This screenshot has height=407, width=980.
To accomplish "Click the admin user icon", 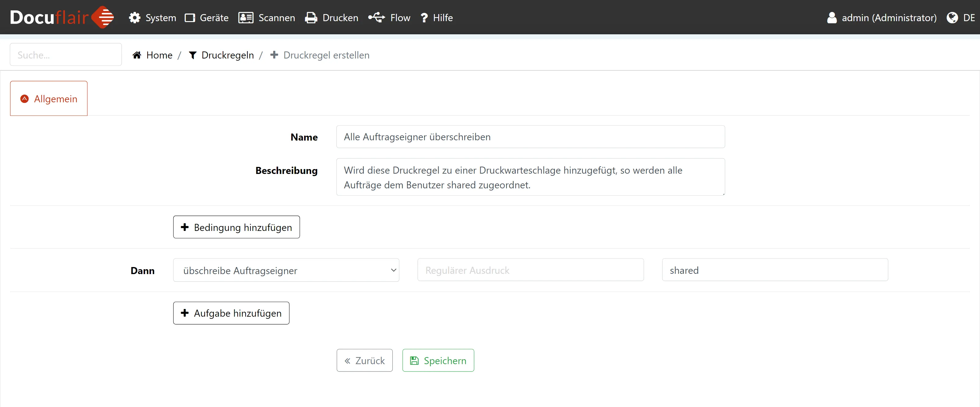I will pos(832,17).
